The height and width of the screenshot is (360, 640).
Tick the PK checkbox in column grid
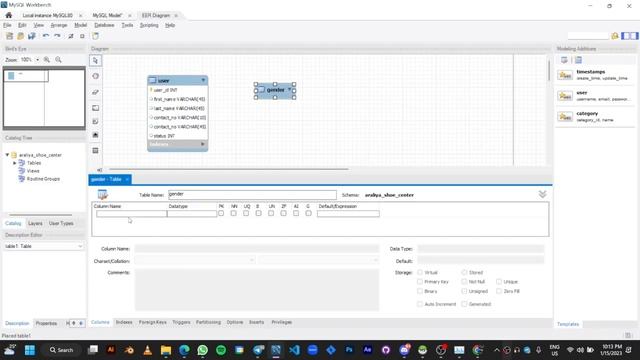pos(221,213)
